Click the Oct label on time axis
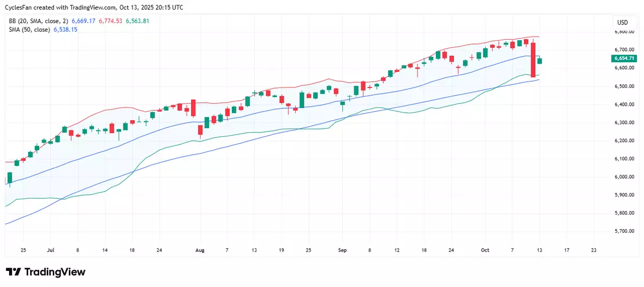This screenshot has width=644, height=287. coord(485,250)
